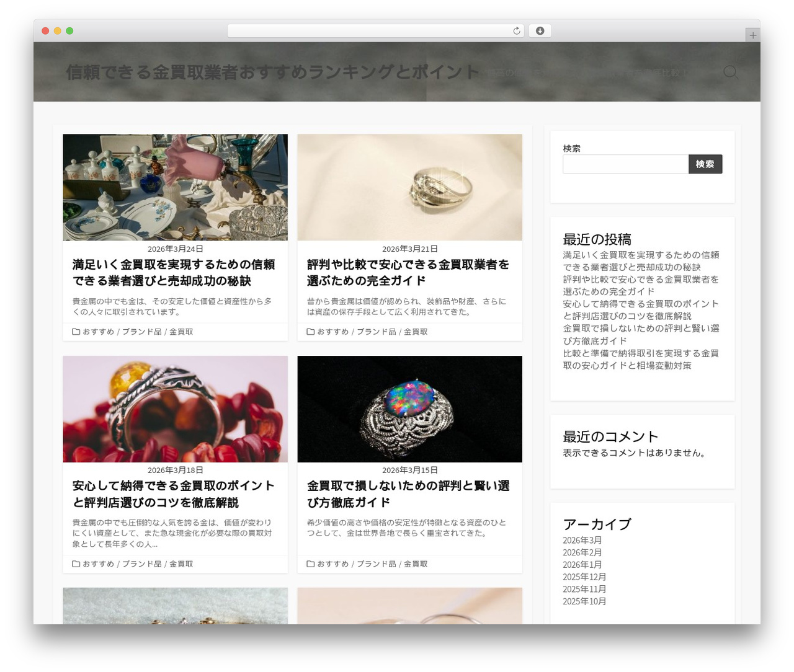Open post 評判や比較で安心できる金買取業者を選ぶための完全ガイド
794x672 pixels.
[x=408, y=273]
